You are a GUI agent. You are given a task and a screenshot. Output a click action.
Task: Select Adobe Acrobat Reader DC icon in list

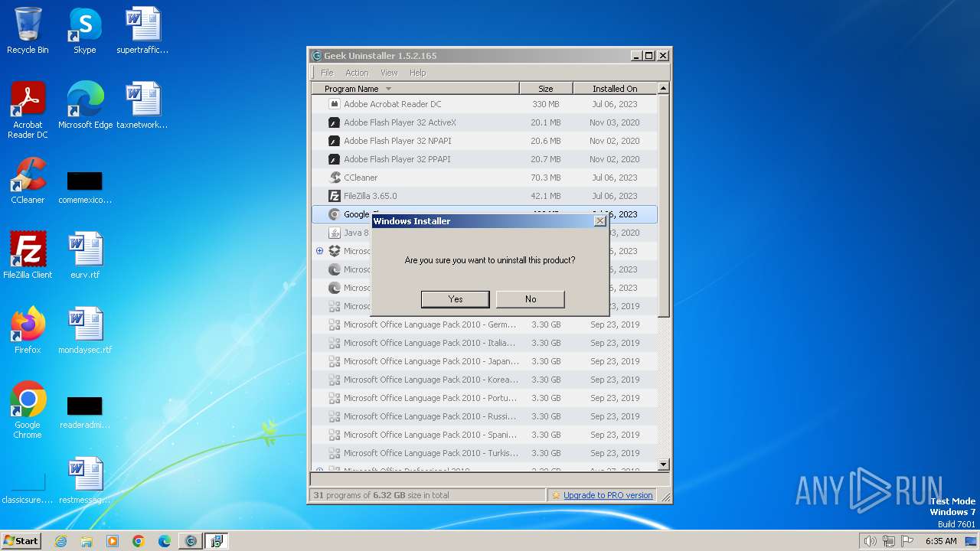334,104
